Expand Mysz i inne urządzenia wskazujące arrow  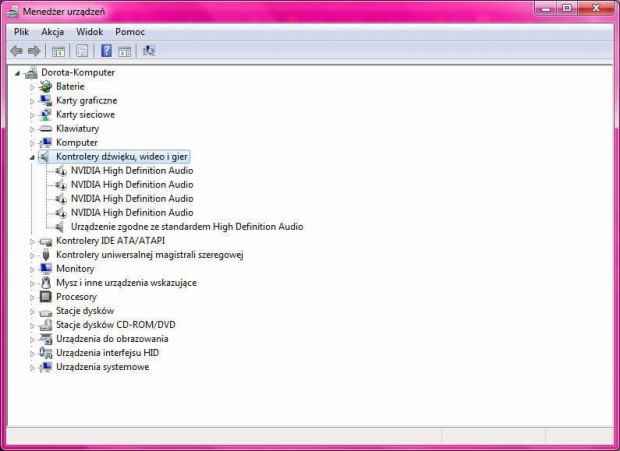[32, 283]
